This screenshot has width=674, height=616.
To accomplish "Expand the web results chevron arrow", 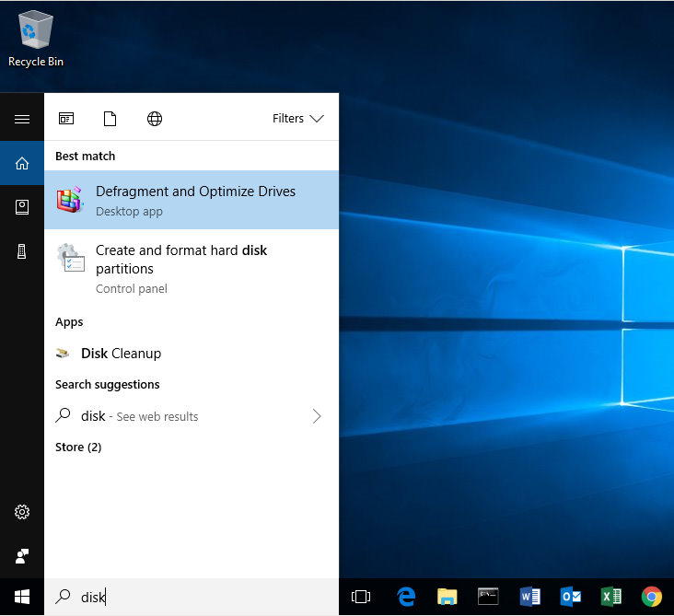I will click(317, 416).
